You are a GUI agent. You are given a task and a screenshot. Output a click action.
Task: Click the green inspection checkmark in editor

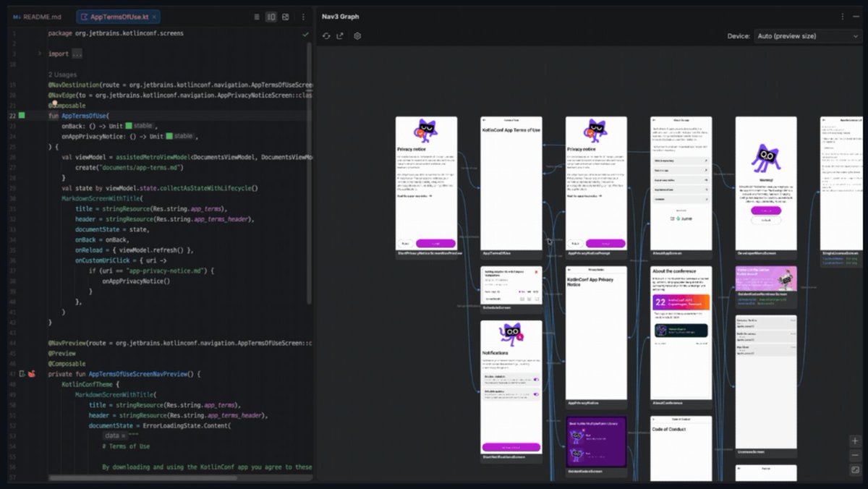coord(306,33)
